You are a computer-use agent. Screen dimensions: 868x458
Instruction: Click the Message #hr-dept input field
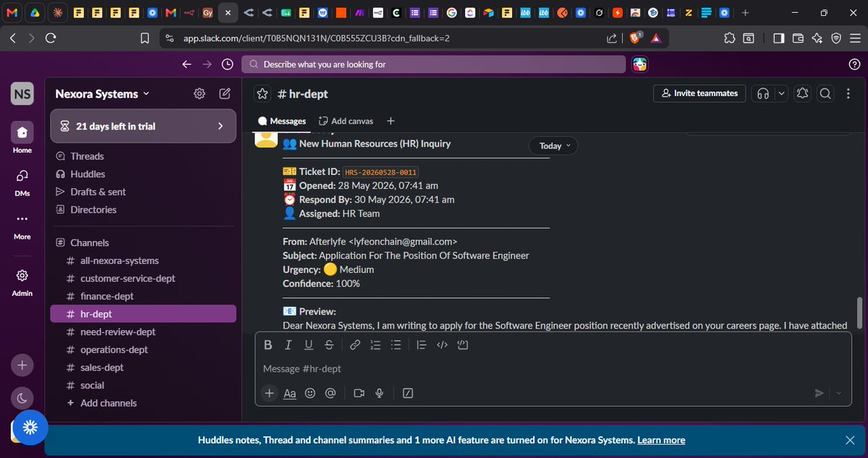click(x=553, y=368)
